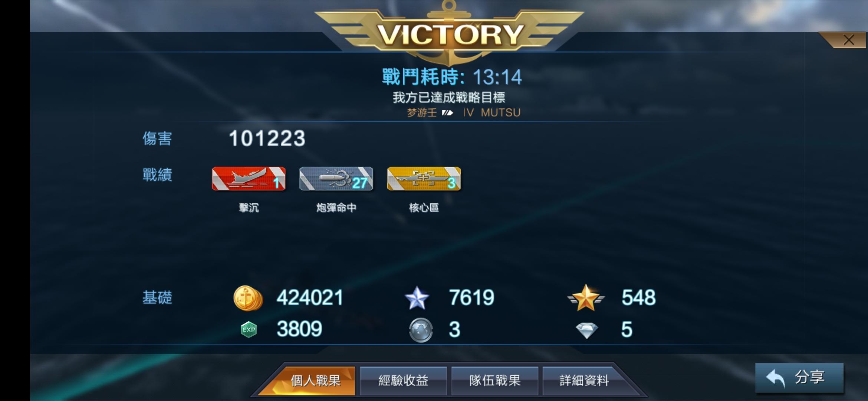Close the victory results screen
Screen dimensions: 868x401
point(848,40)
